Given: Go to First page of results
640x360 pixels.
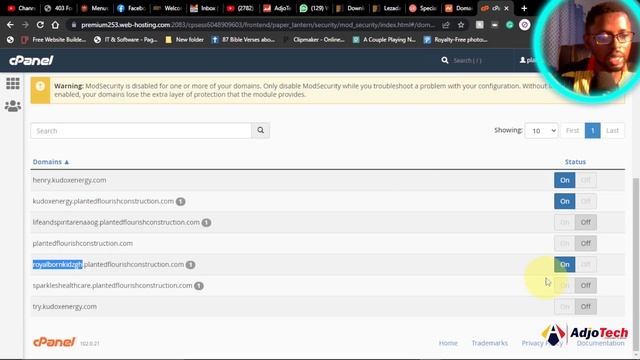Looking at the screenshot, I should [572, 131].
